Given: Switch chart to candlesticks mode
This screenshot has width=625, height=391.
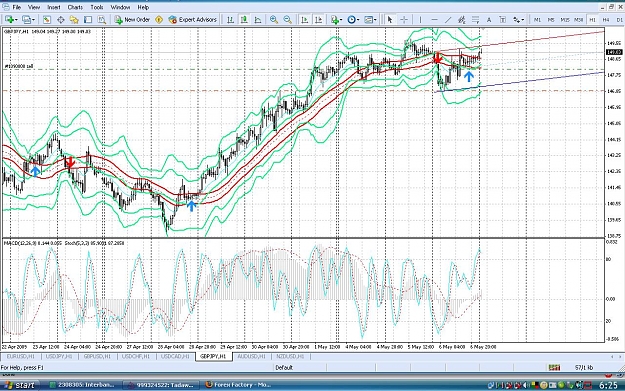Looking at the screenshot, I should tap(244, 20).
